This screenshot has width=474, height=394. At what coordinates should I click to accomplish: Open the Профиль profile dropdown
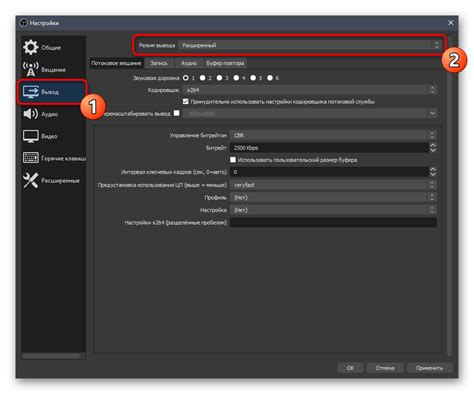click(x=333, y=197)
